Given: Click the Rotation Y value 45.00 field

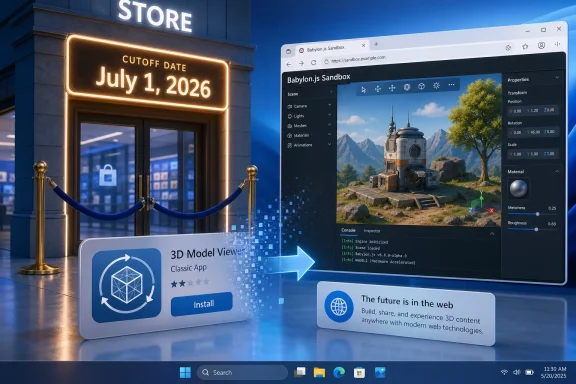Looking at the screenshot, I should tap(533, 132).
